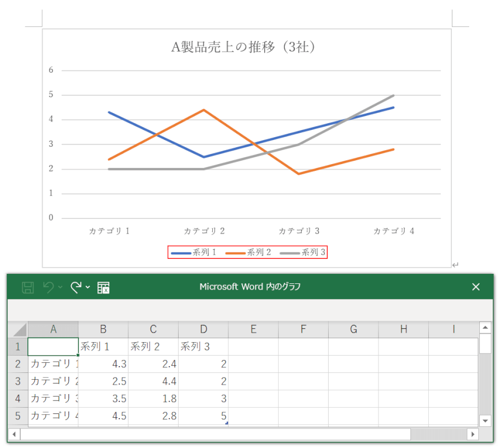
Task: Close the Microsoft Word 内のグラフ window
Action: [x=476, y=287]
